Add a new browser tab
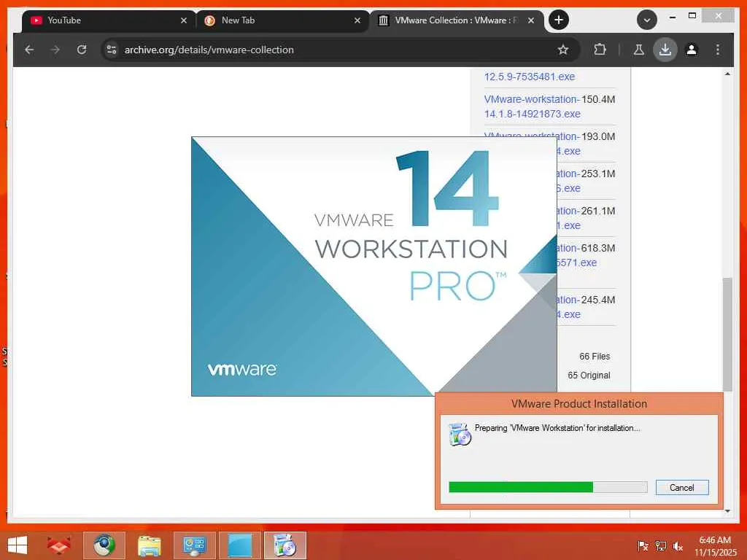 (559, 20)
